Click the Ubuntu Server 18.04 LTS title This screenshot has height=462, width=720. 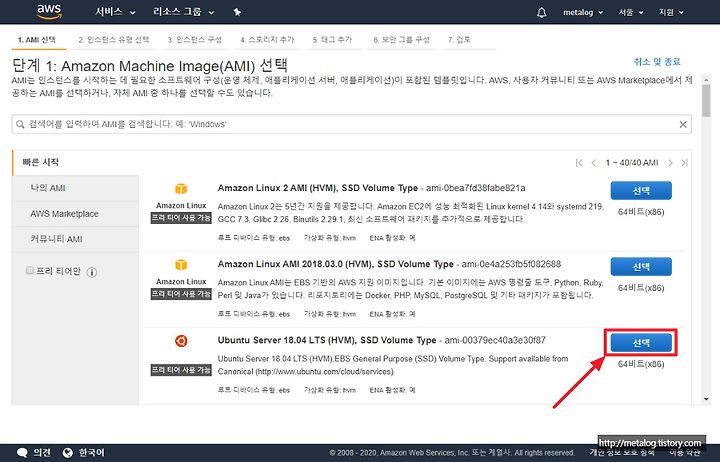click(327, 341)
